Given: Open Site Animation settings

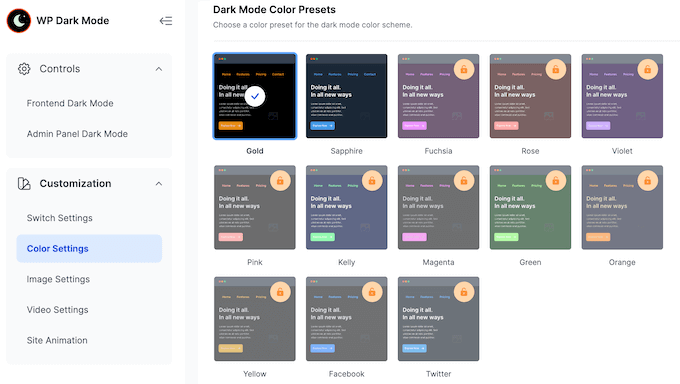Looking at the screenshot, I should click(57, 340).
